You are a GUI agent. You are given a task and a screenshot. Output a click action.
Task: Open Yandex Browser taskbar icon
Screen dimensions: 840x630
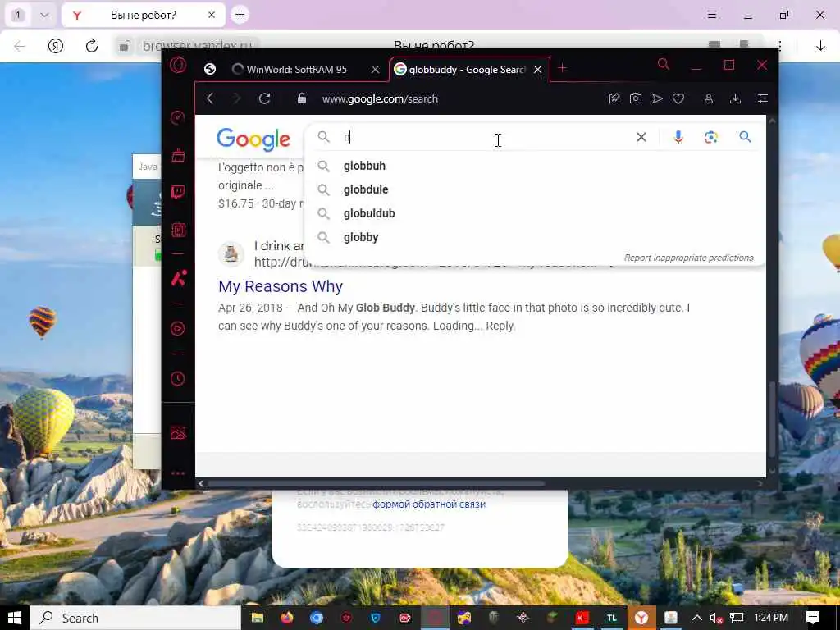tap(641, 618)
